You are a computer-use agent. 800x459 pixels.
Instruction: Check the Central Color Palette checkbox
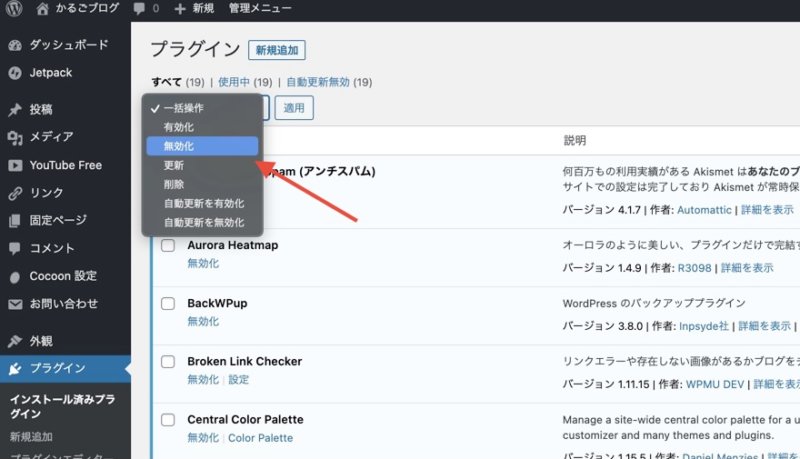[x=168, y=420]
